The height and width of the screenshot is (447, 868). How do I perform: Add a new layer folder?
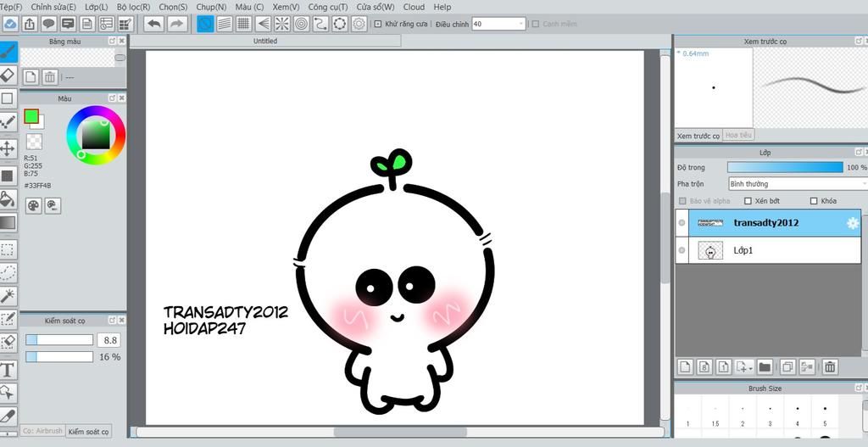click(x=765, y=366)
